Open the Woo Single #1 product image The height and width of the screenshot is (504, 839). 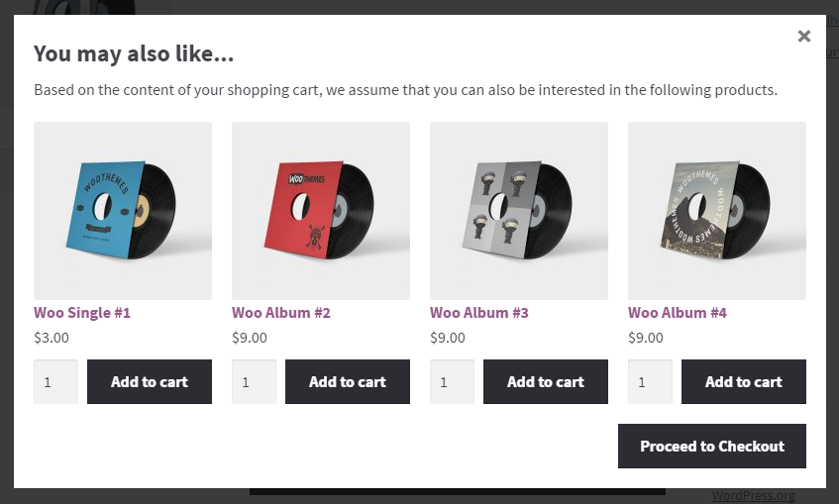[123, 210]
